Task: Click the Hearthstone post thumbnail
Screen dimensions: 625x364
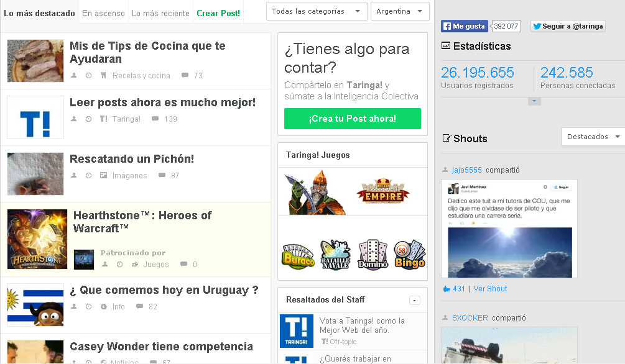Action: click(37, 239)
